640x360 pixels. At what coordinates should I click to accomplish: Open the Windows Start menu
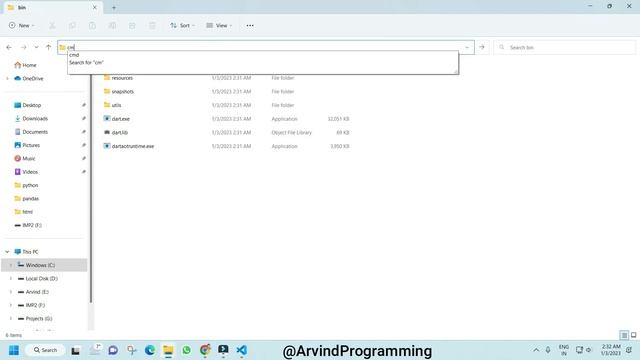14,350
